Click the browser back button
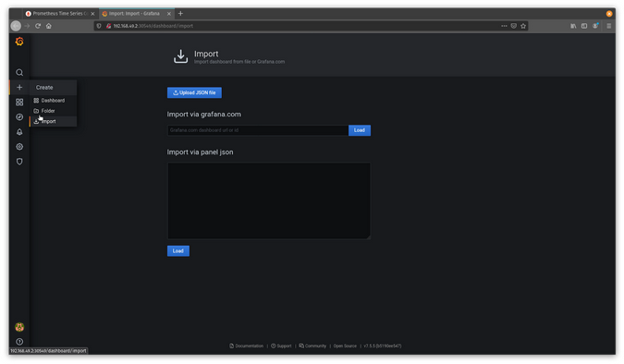 [x=16, y=26]
